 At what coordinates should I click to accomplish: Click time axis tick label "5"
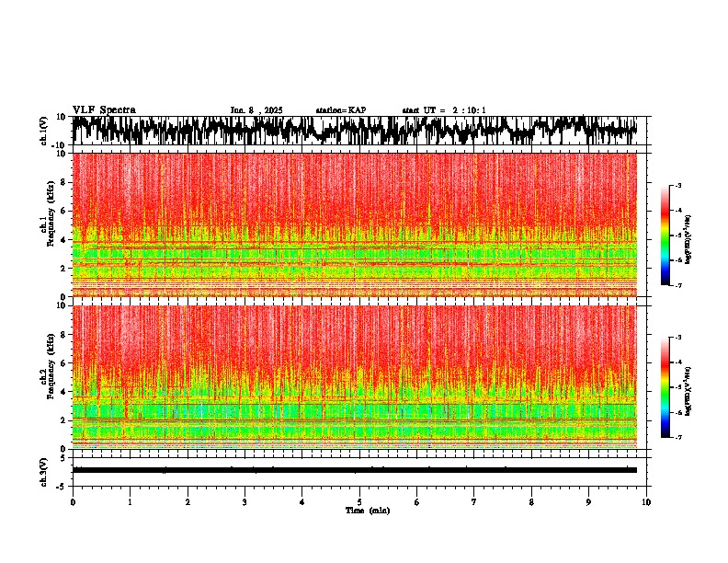(359, 502)
